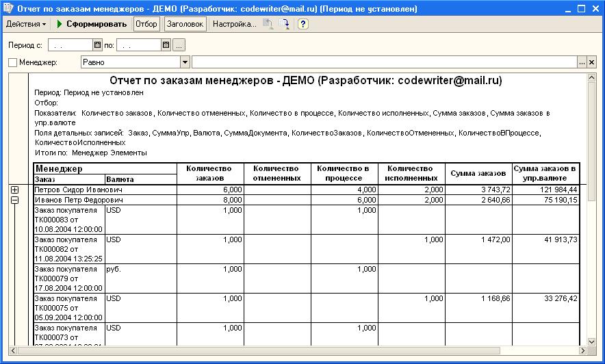Expand the Петров Сидор Иванович group

[x=14, y=190]
